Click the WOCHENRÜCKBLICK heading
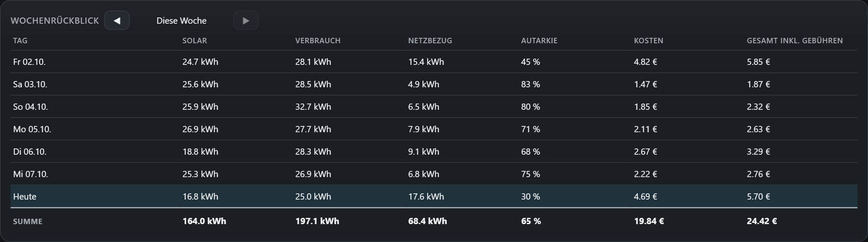This screenshot has height=242, width=868. click(x=54, y=21)
